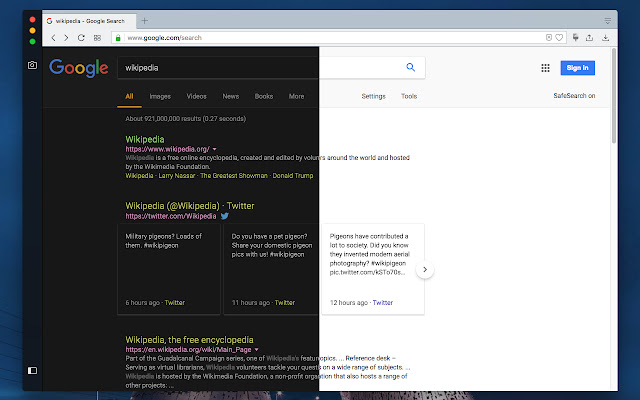The width and height of the screenshot is (640, 400).
Task: Open the Speed Dial start page grid
Action: coord(97,38)
